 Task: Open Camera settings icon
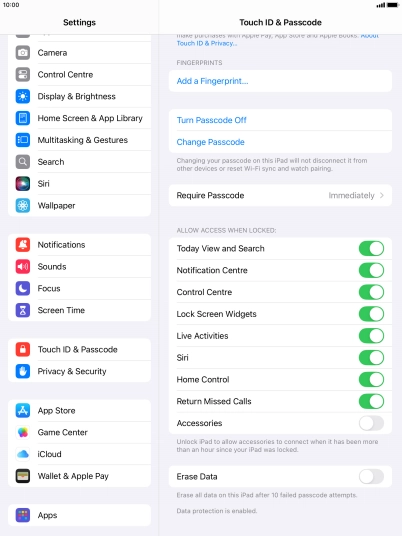coord(23,53)
